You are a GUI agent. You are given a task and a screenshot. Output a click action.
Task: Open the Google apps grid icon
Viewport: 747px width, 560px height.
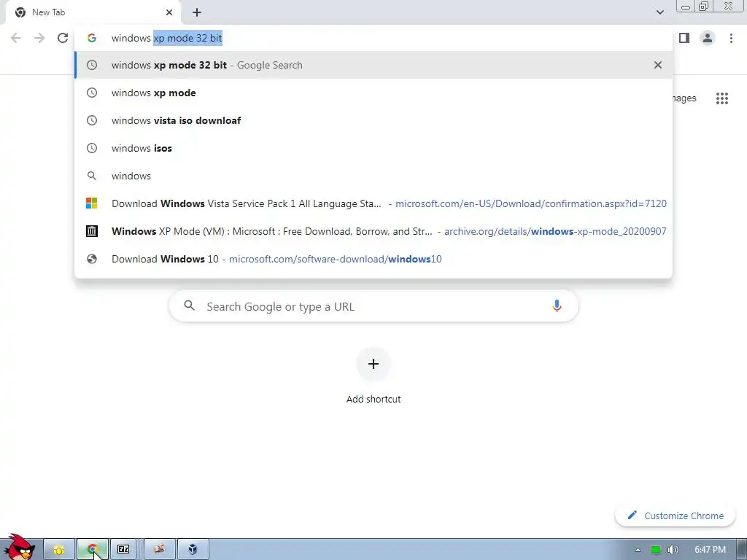721,98
